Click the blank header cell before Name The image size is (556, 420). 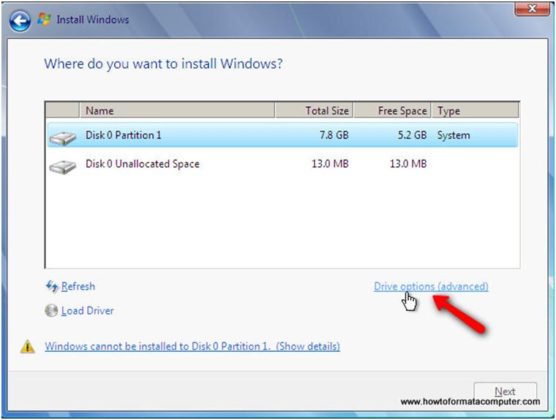pyautogui.click(x=63, y=111)
